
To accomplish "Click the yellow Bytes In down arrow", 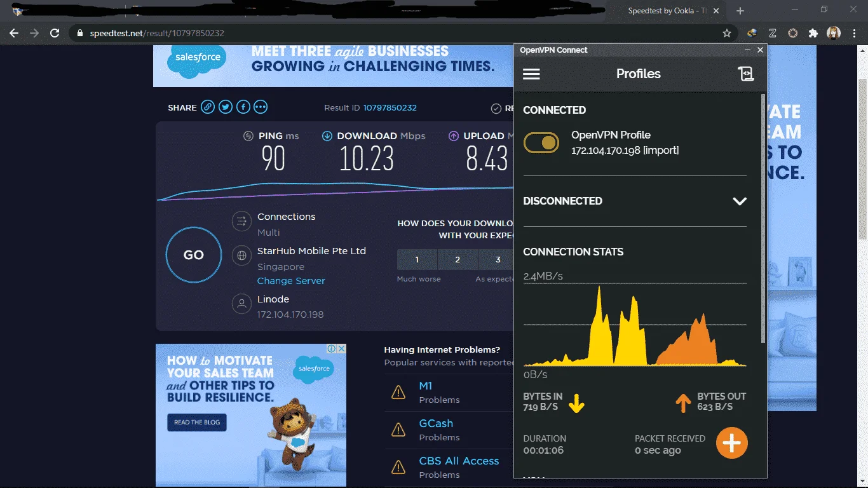I will coord(576,403).
